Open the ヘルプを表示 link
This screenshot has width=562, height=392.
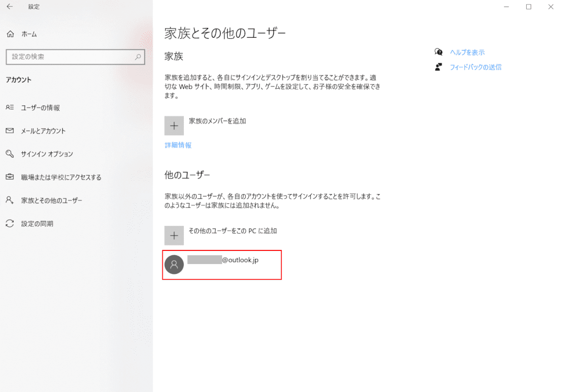pos(467,52)
